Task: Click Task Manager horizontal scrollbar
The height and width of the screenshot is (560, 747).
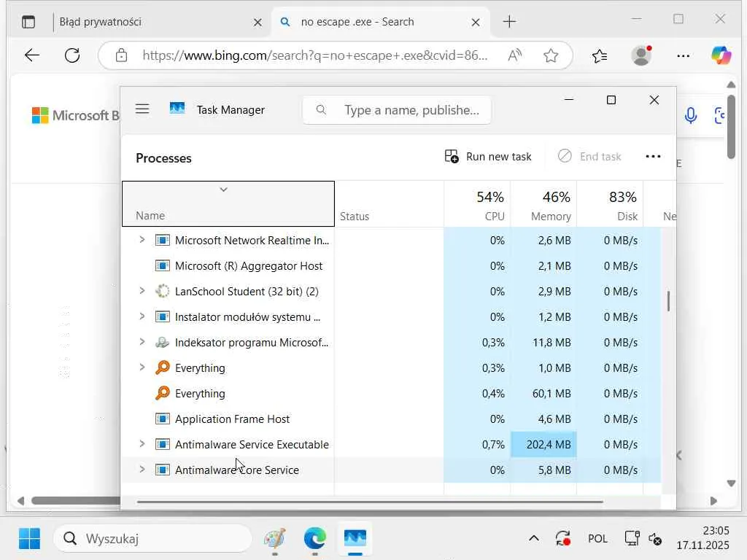Action: point(370,502)
